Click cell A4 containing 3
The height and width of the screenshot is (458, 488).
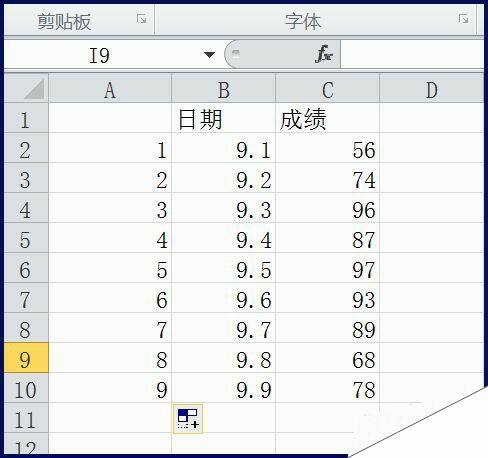pyautogui.click(x=110, y=208)
